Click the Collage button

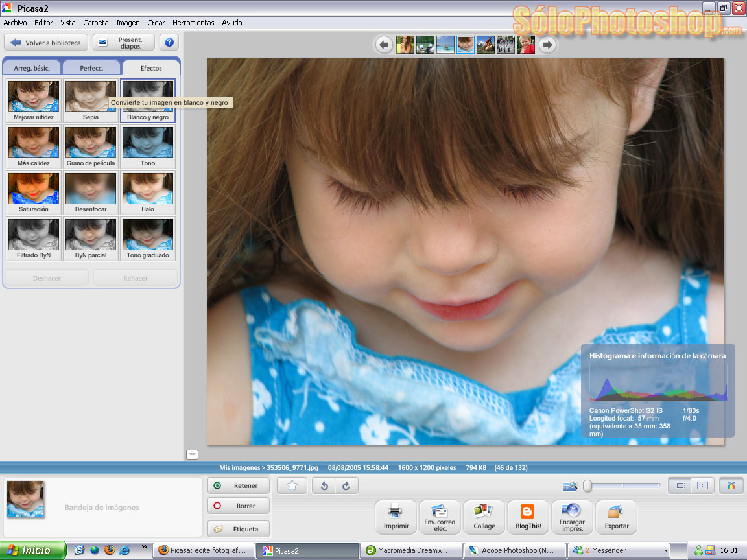point(484,517)
